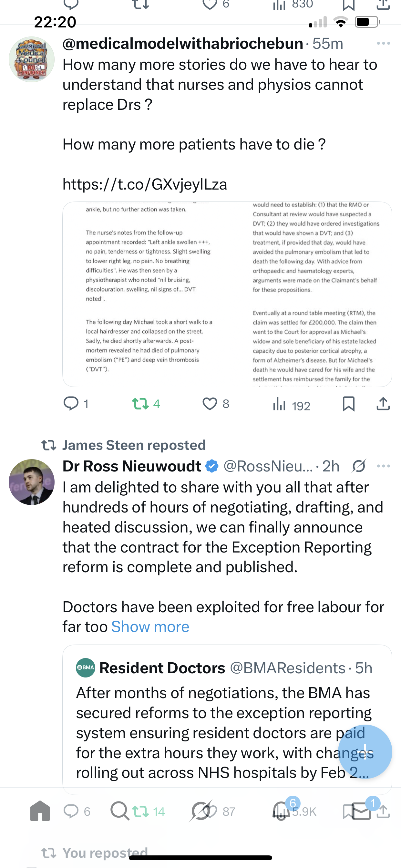The height and width of the screenshot is (868, 401).
Task: Open Search from the bottom navigation bar
Action: [120, 811]
